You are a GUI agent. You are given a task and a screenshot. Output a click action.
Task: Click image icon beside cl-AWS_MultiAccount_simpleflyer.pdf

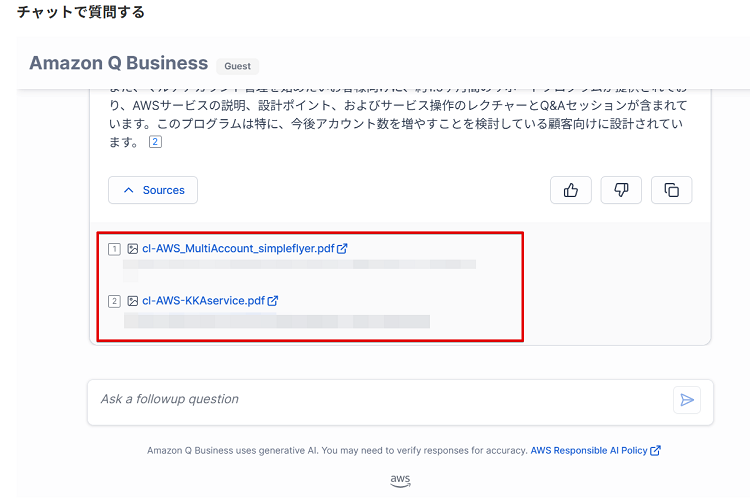click(132, 249)
